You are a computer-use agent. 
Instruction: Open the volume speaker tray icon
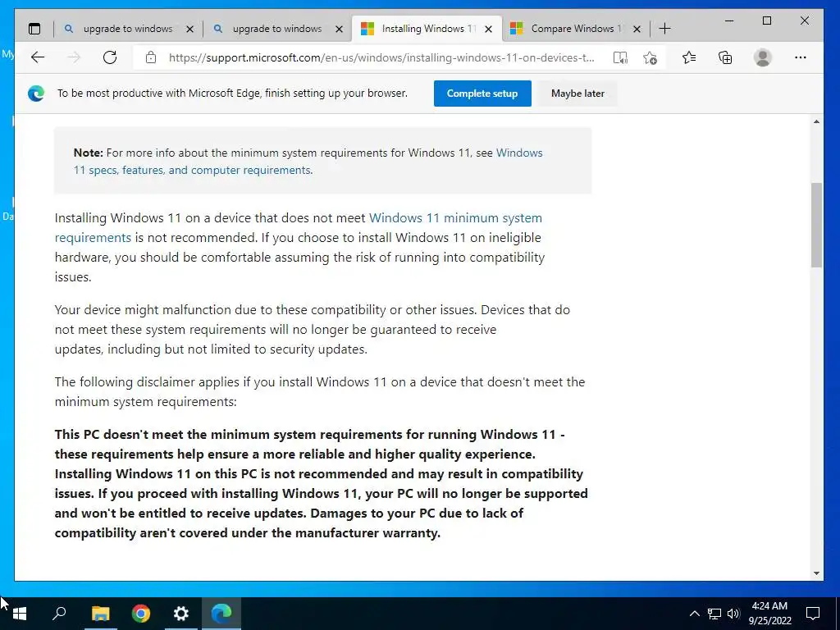click(733, 614)
